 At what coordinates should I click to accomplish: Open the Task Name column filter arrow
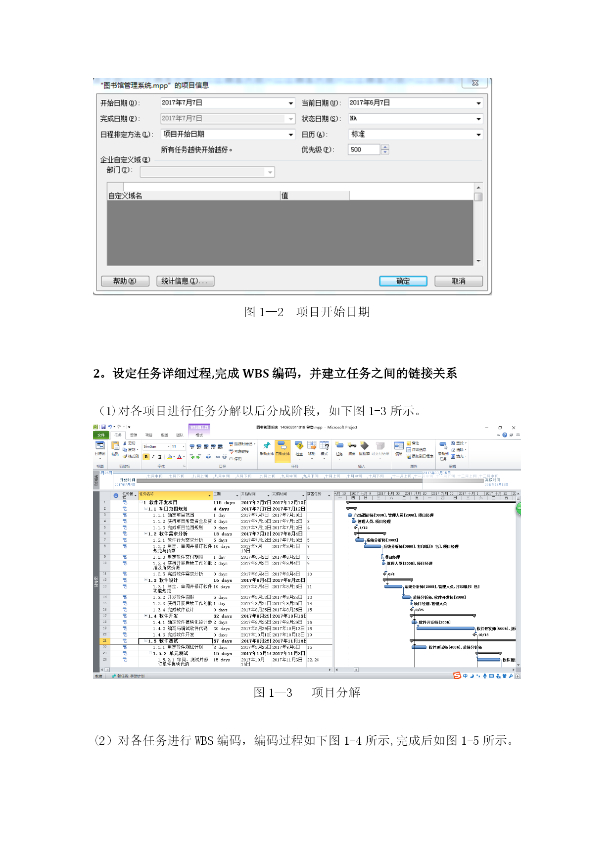click(x=209, y=495)
